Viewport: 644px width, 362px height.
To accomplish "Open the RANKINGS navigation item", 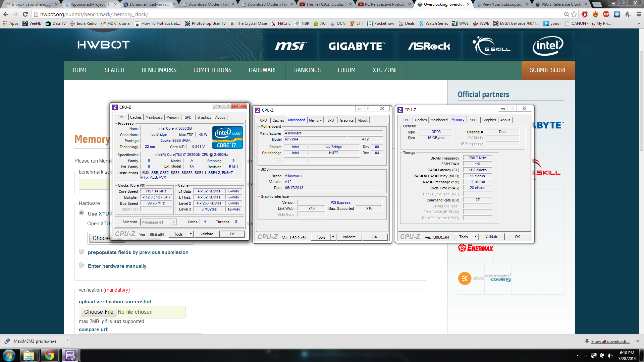I will (307, 70).
